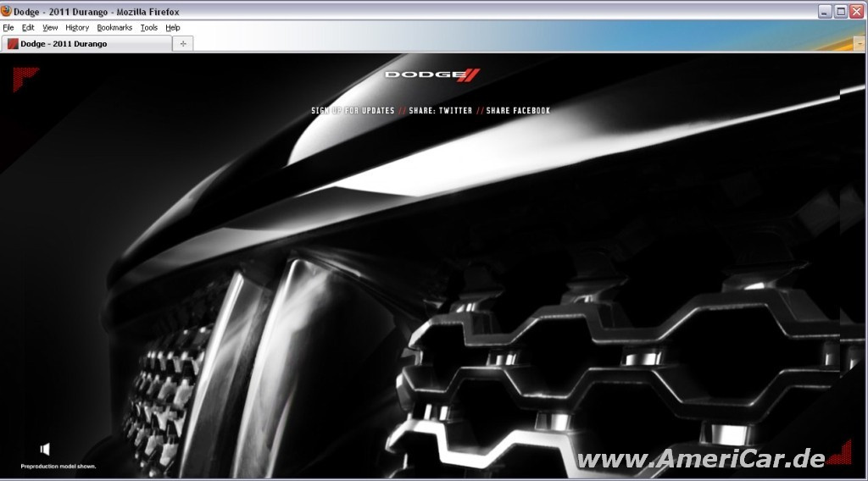Screen dimensions: 868x481
Task: Open the Help menu
Action: click(x=173, y=28)
